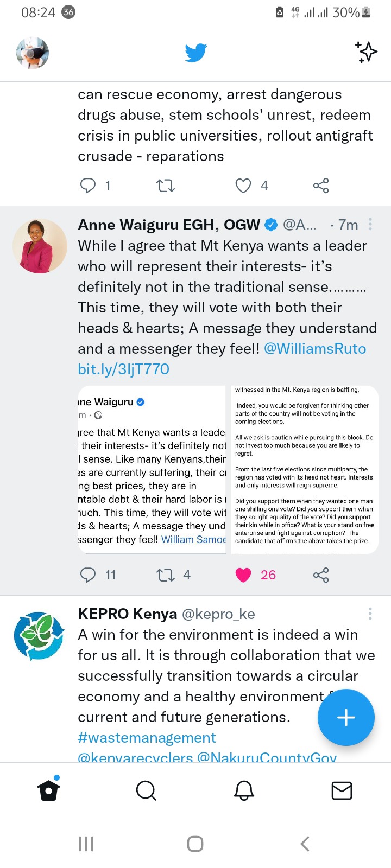
Task: Retweet the top tweet about reparations
Action: (x=166, y=186)
